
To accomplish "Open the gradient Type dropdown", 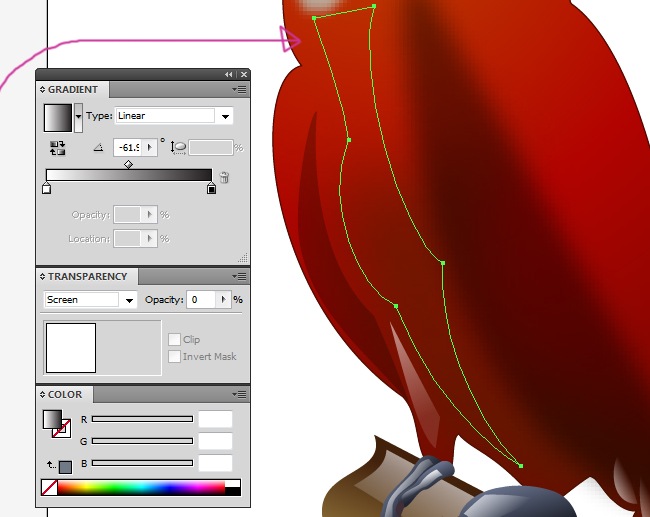I will coord(225,116).
